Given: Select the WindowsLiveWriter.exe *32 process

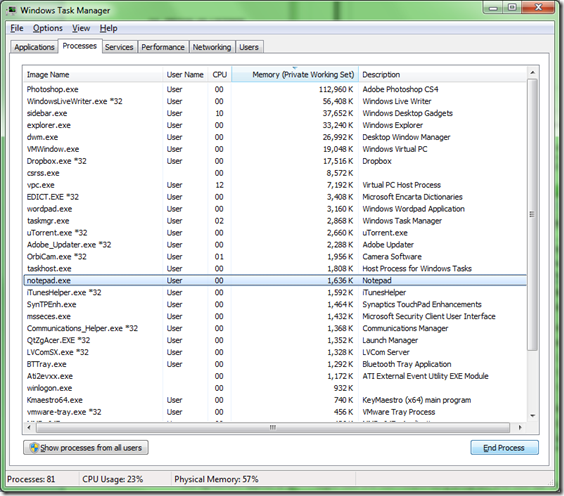Looking at the screenshot, I should tap(275, 101).
